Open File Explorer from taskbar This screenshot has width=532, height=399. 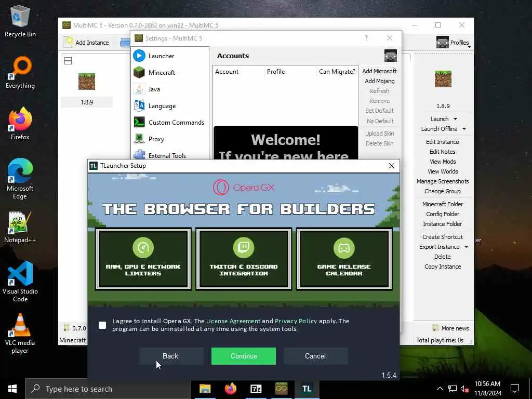pos(205,389)
